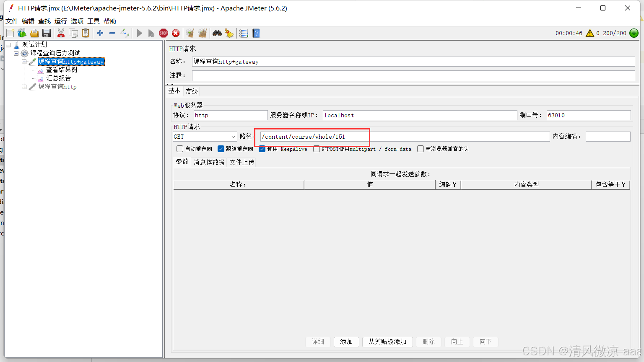Create a new test plan via toolbar

(x=10, y=33)
